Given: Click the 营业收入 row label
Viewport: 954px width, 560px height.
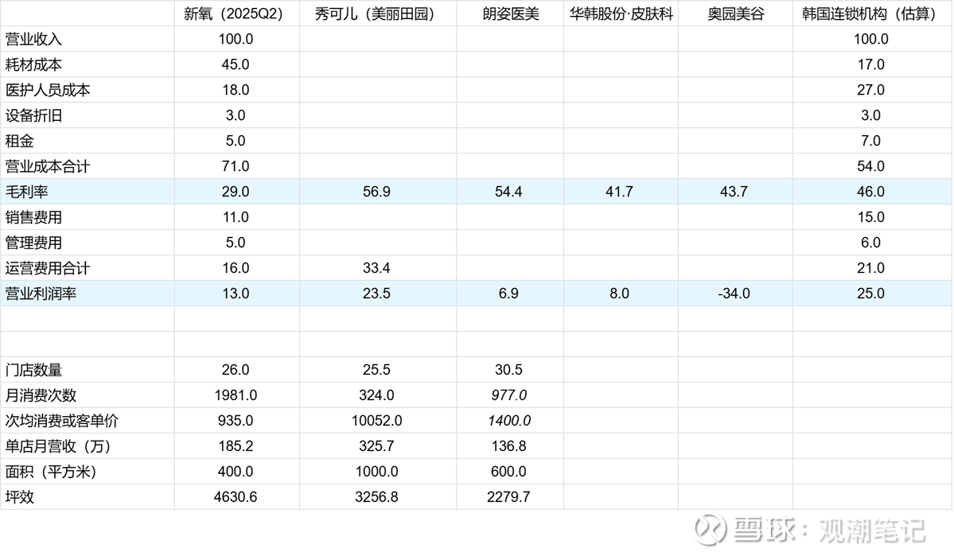Looking at the screenshot, I should click(33, 39).
